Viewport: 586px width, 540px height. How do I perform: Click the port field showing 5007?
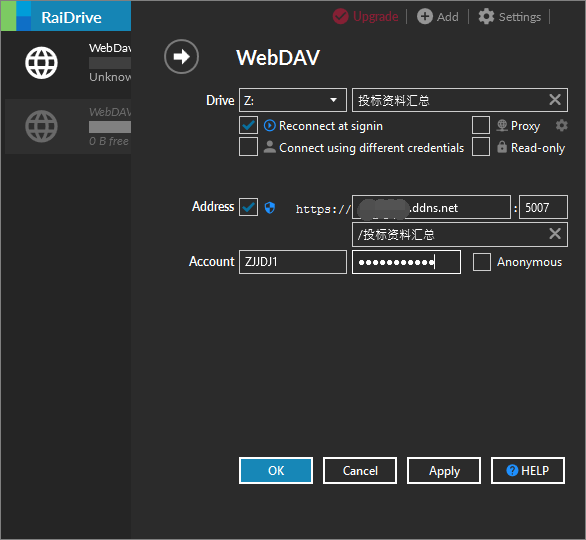(543, 207)
